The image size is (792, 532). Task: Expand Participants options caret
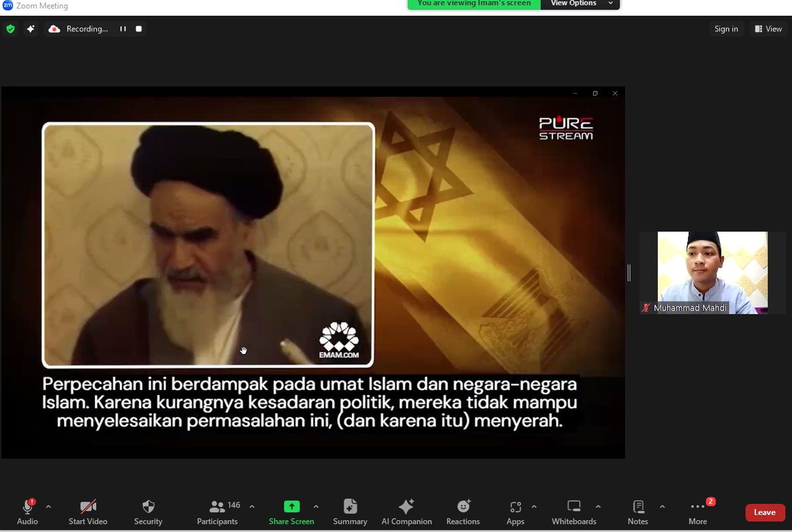[x=252, y=506]
